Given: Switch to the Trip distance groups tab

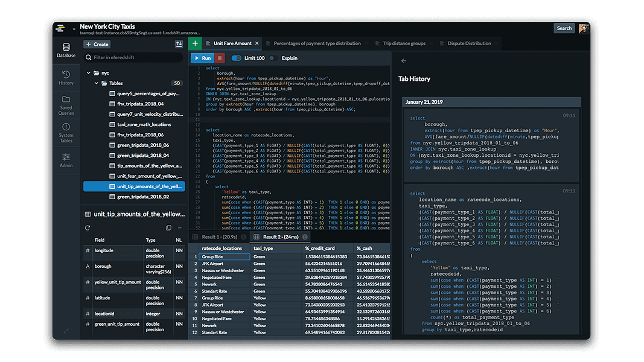Looking at the screenshot, I should pyautogui.click(x=404, y=43).
